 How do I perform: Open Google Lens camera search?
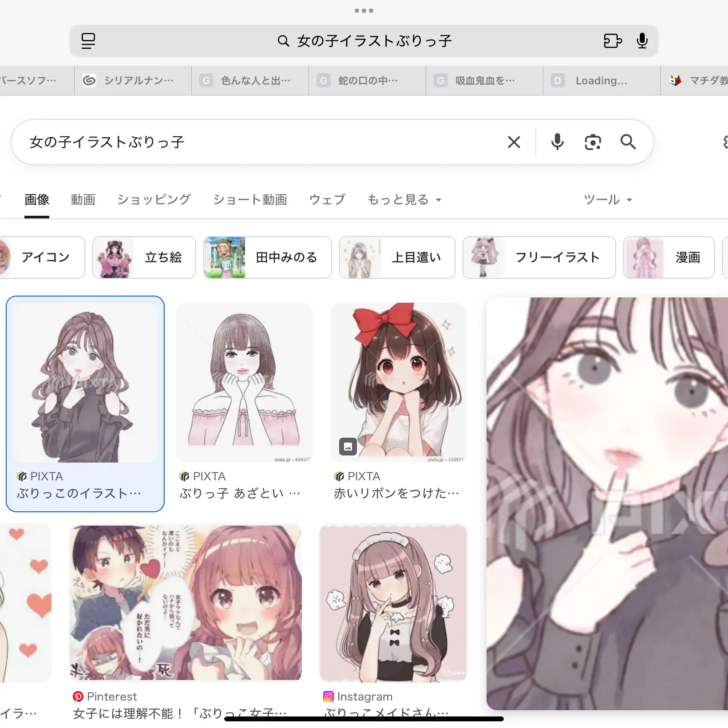point(593,142)
